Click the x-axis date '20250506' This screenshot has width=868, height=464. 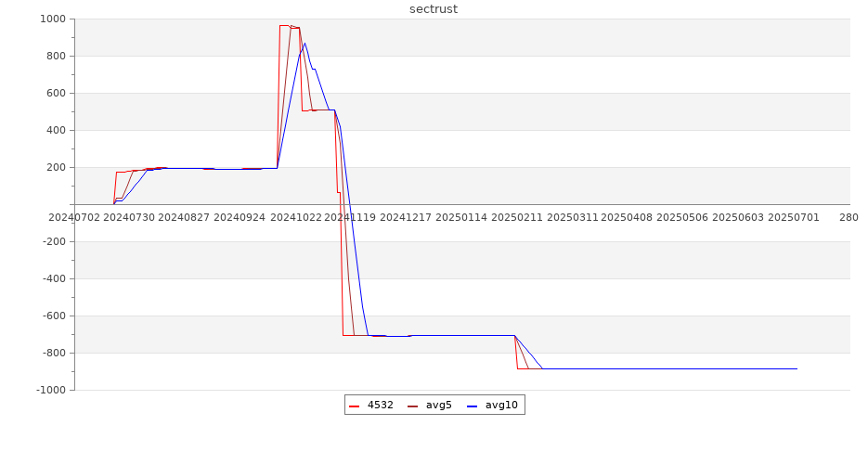click(682, 217)
